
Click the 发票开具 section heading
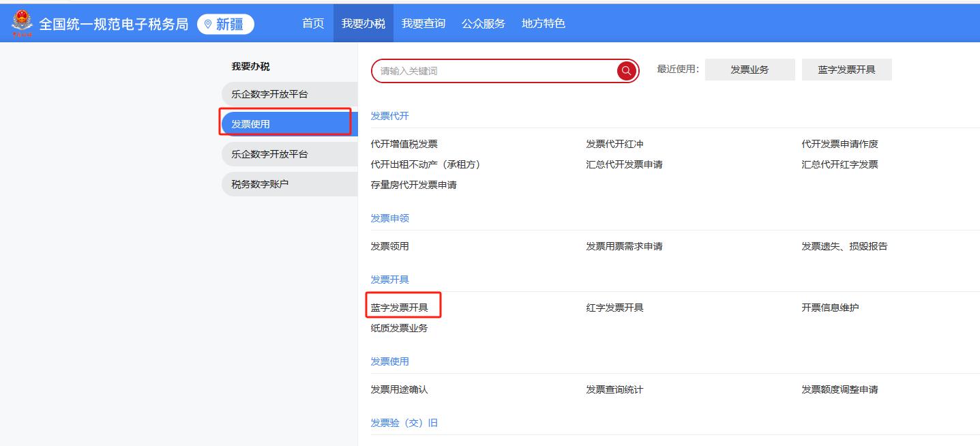pos(389,280)
